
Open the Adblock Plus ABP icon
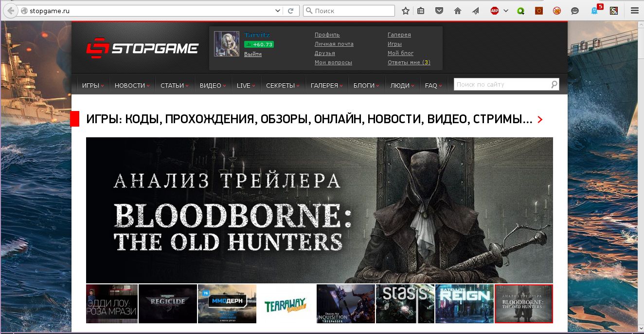(495, 11)
